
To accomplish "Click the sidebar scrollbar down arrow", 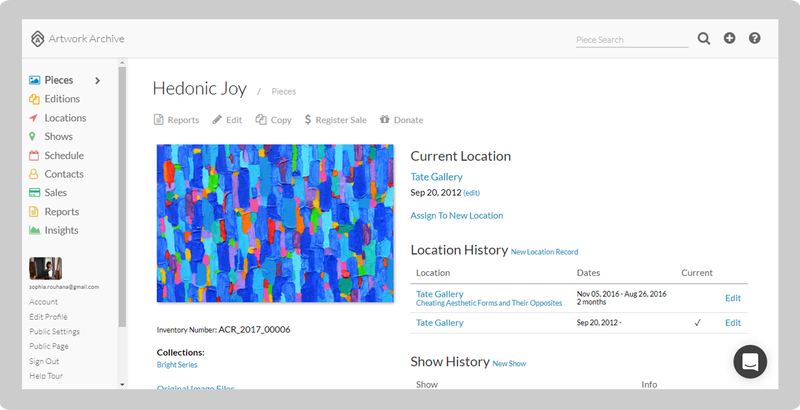I will (122, 384).
